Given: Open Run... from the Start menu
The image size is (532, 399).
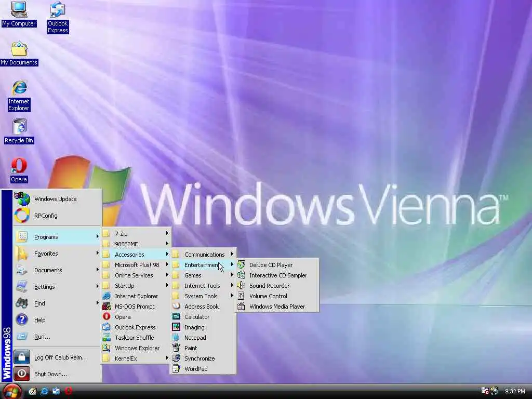Looking at the screenshot, I should pos(57,337).
